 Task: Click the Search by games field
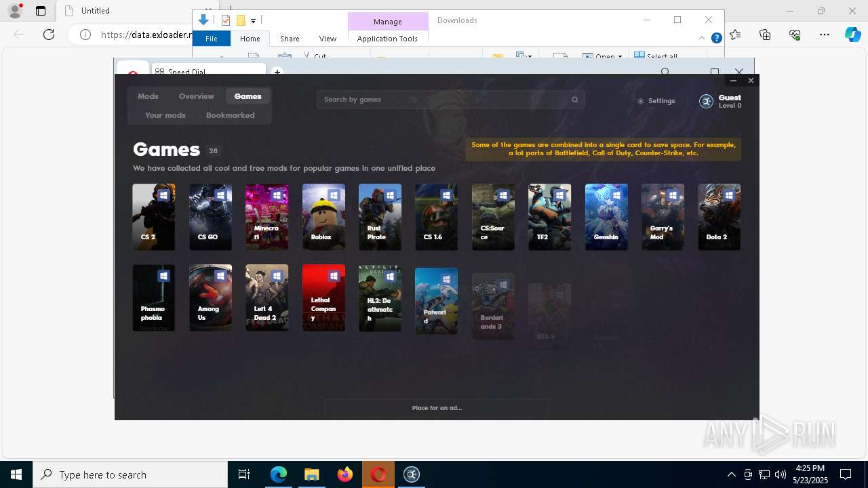(450, 100)
